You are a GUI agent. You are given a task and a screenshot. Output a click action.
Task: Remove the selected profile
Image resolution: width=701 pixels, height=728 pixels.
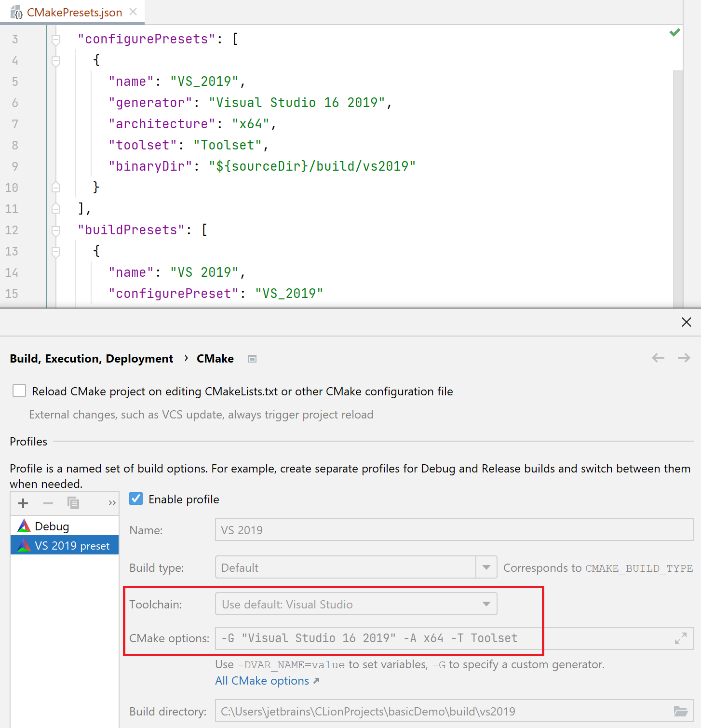pyautogui.click(x=48, y=503)
